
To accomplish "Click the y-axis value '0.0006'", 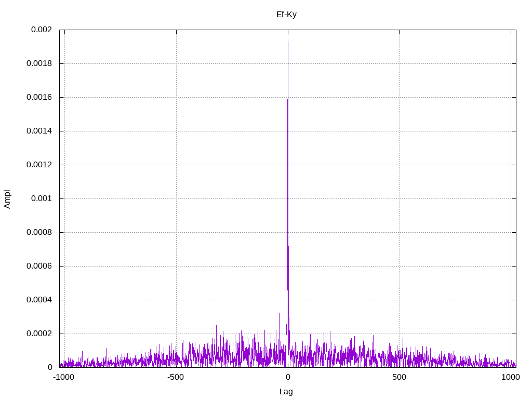I will (x=39, y=266).
